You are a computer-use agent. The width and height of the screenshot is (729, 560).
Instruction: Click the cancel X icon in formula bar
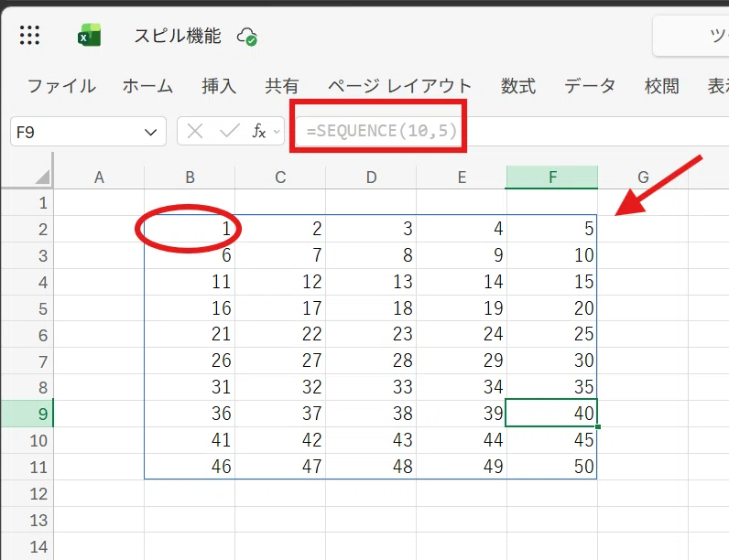(195, 132)
